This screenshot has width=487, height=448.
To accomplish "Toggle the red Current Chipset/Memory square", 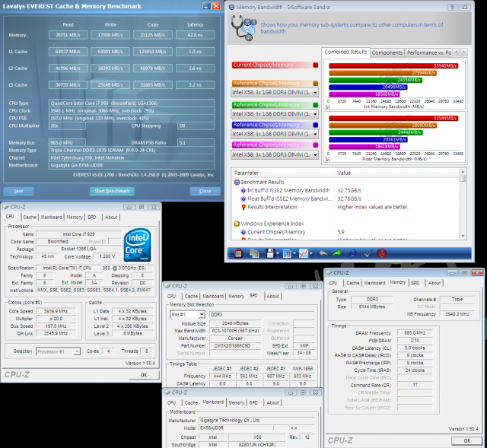I will tap(316, 65).
